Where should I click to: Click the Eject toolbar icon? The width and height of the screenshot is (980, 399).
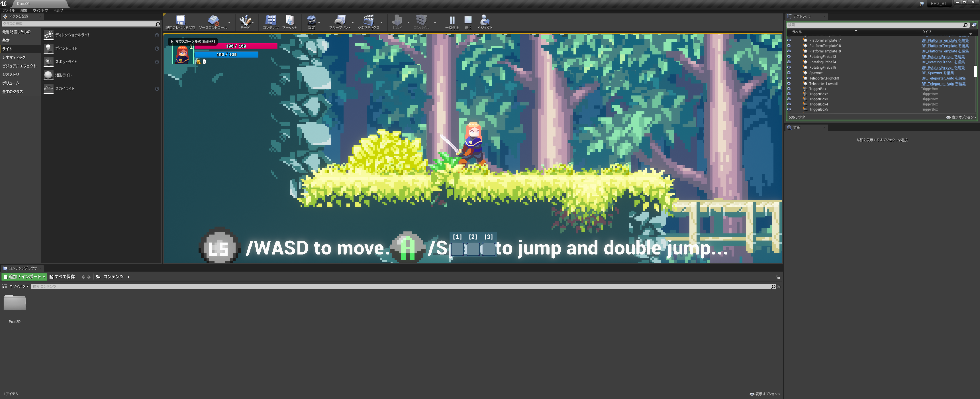485,21
